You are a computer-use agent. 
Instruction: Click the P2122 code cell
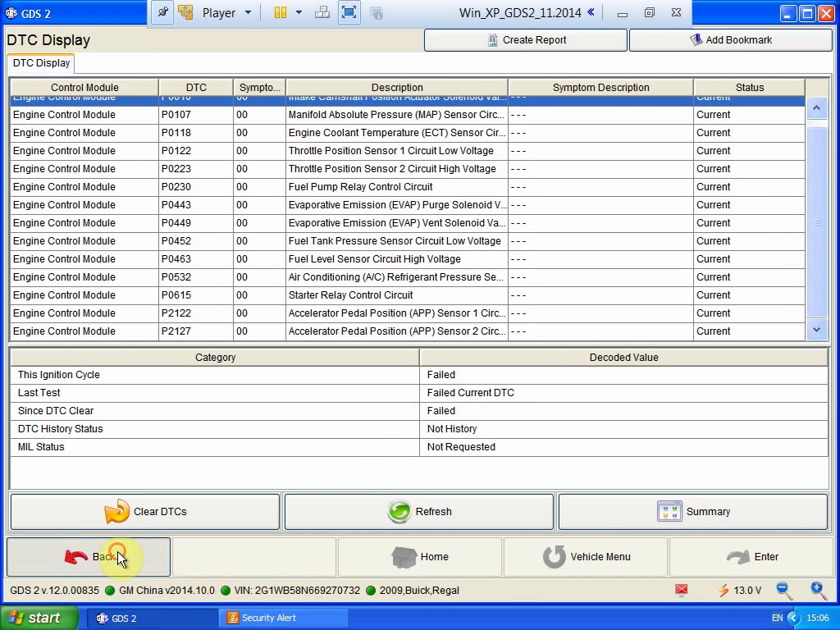[196, 313]
